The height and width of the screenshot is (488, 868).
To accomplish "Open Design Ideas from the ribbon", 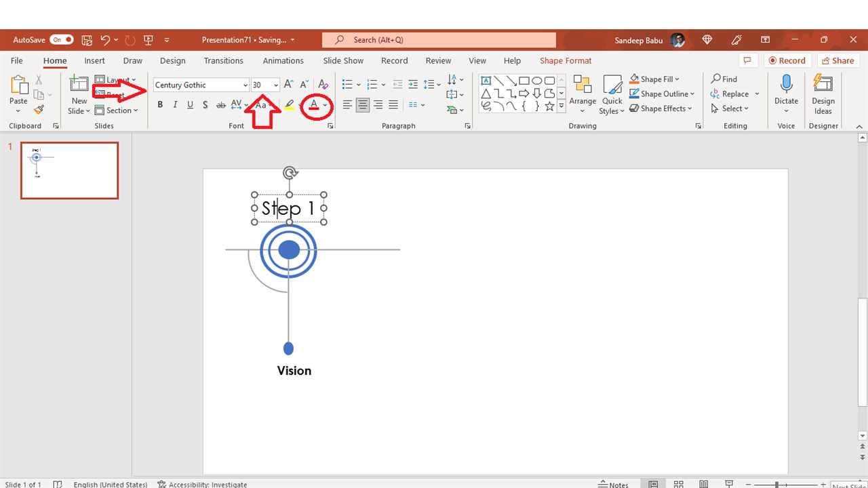I will click(823, 95).
